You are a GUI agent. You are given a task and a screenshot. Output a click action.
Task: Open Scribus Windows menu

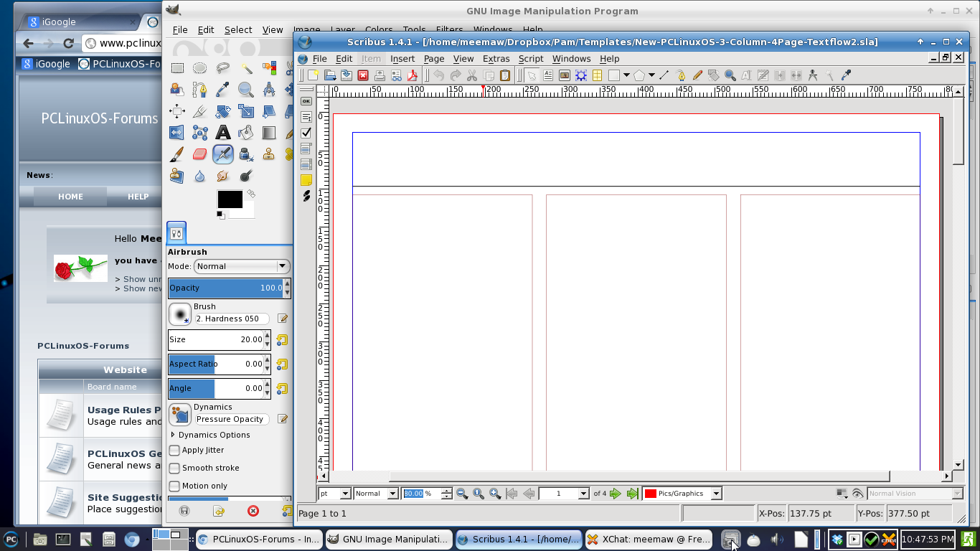[572, 59]
